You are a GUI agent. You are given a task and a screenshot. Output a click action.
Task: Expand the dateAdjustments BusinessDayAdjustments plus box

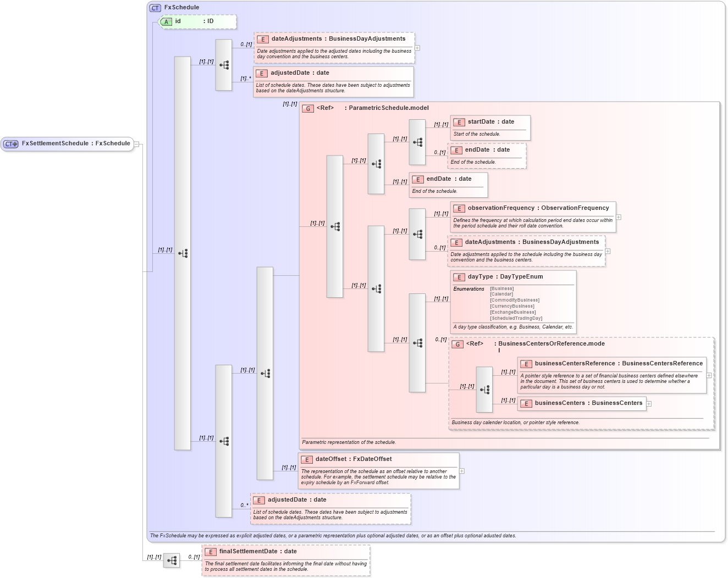[x=417, y=48]
